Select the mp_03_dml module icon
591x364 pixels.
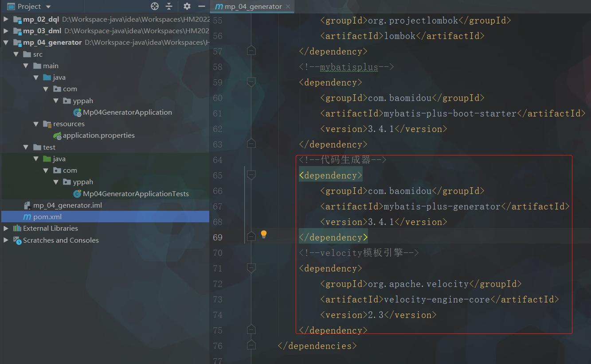click(17, 31)
